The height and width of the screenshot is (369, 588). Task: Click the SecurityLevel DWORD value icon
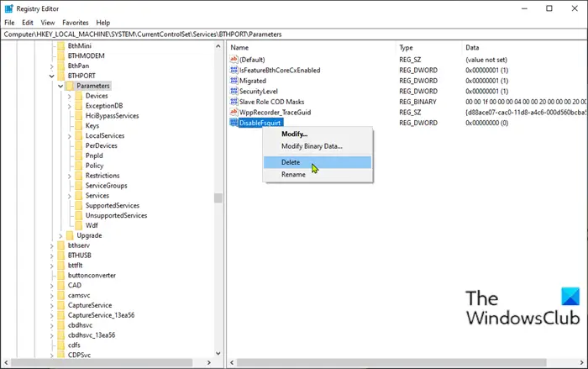(x=234, y=91)
